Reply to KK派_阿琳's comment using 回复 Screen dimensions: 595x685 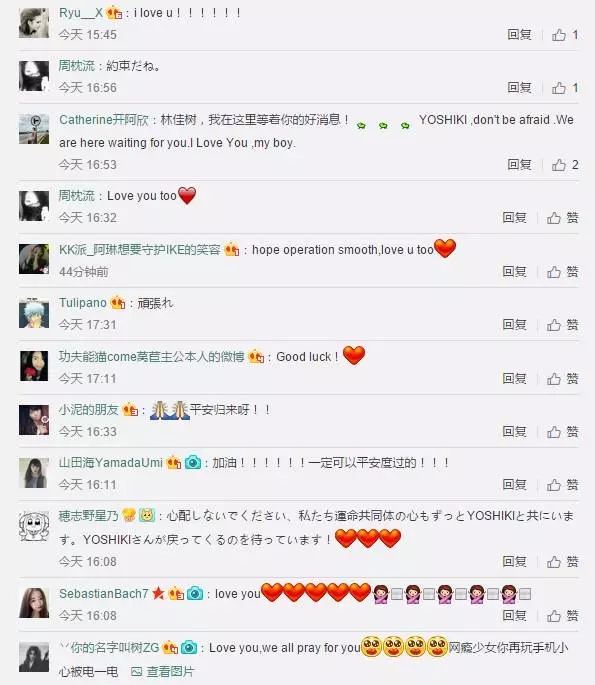515,272
